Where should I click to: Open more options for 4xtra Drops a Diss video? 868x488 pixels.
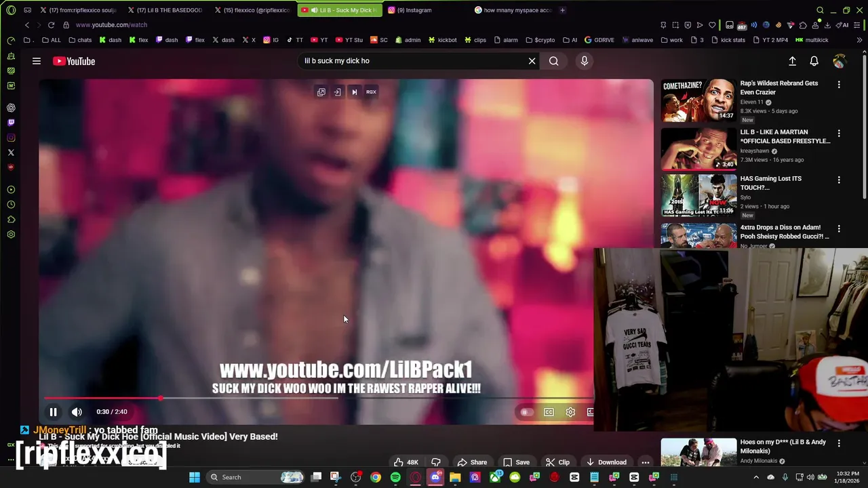[x=839, y=229]
